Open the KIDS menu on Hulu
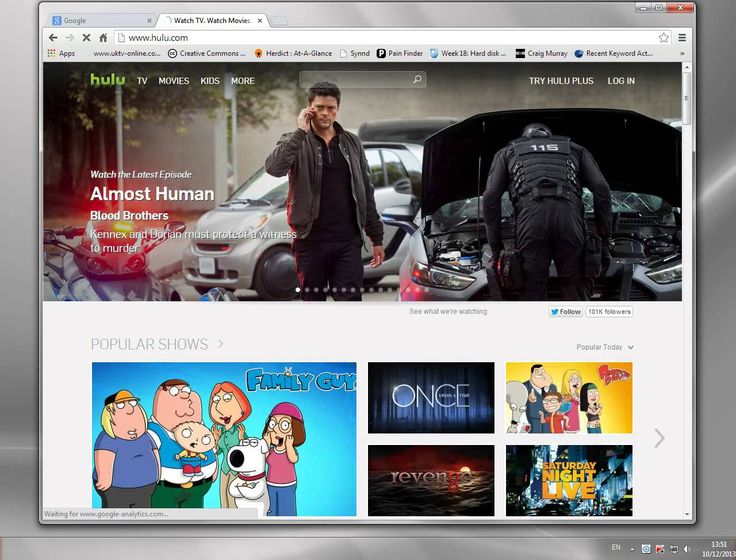The image size is (736, 560). click(210, 81)
